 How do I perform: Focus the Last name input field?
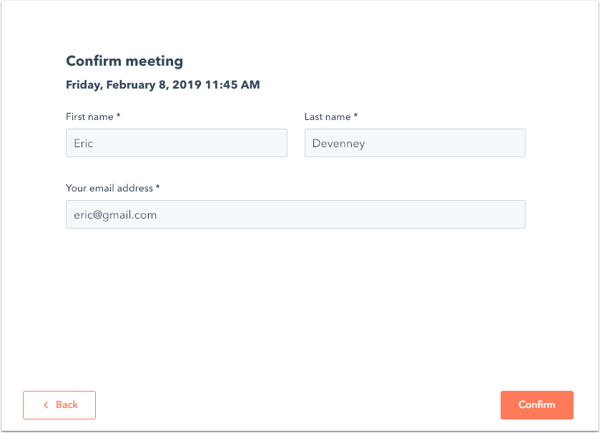[415, 143]
